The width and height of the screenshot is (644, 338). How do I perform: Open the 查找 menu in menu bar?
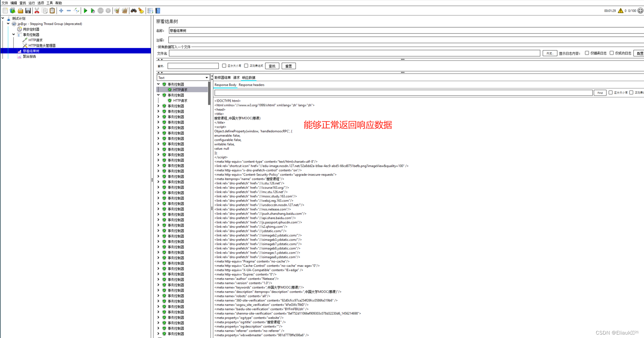23,3
